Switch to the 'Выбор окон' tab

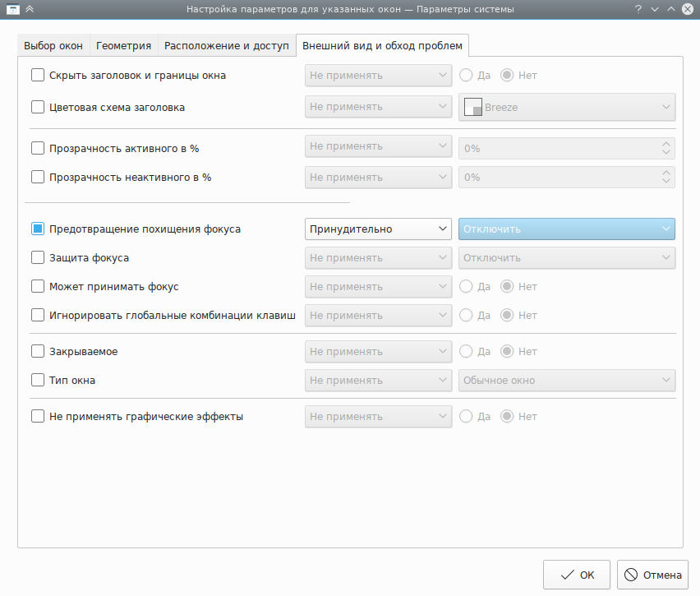[x=53, y=45]
